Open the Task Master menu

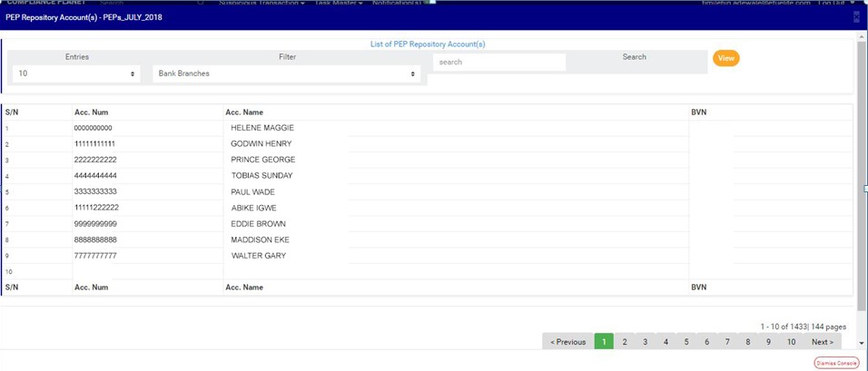click(338, 3)
